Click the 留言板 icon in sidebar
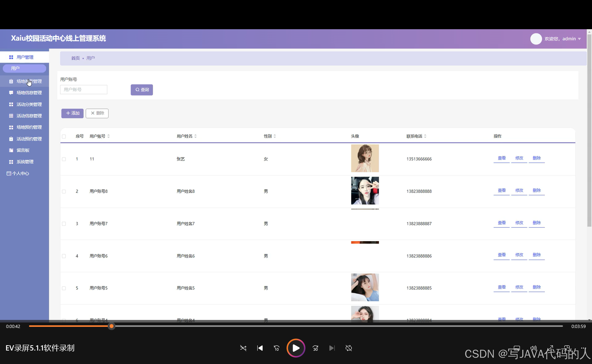The image size is (592, 364). coord(11,150)
